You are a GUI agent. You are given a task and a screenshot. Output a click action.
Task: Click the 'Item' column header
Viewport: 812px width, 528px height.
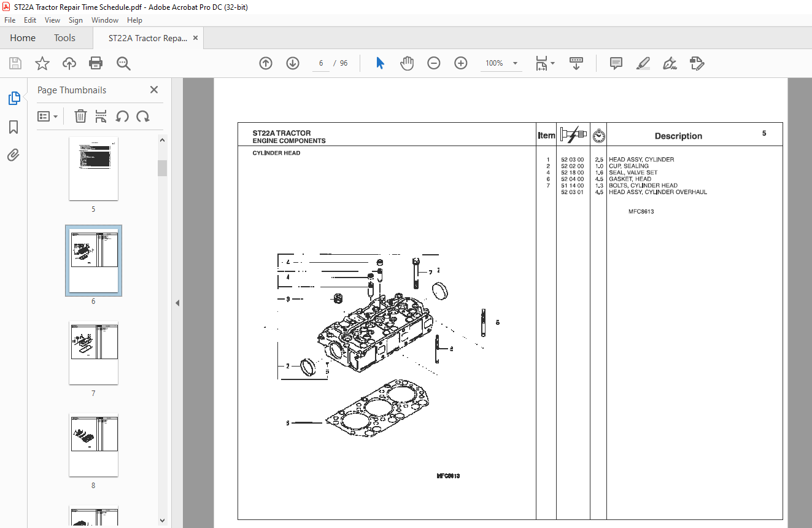546,136
